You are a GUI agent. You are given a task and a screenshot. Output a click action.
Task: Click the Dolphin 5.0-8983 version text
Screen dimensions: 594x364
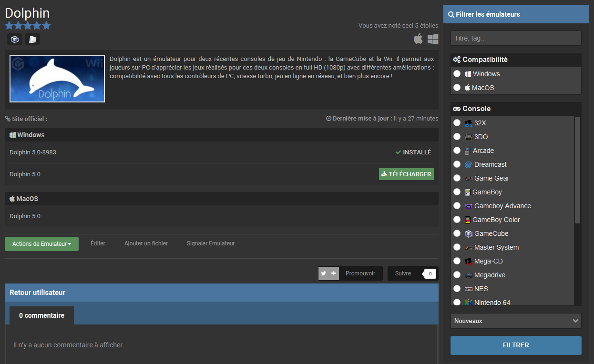point(33,152)
